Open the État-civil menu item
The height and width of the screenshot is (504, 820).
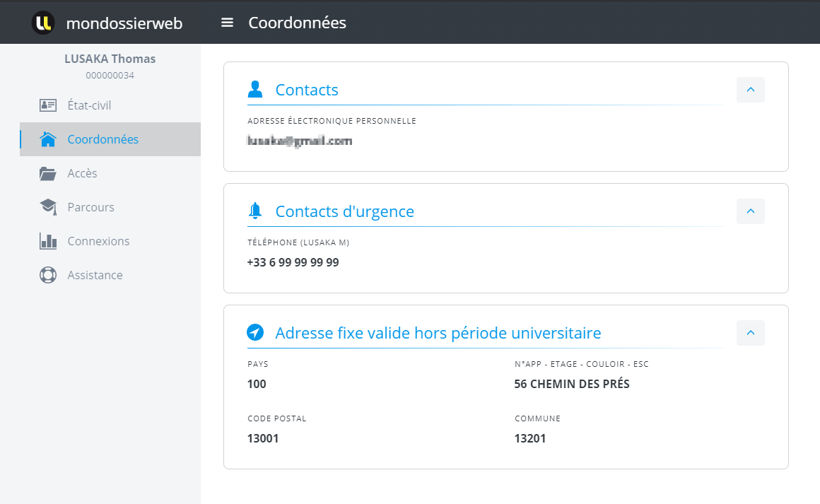(x=89, y=105)
